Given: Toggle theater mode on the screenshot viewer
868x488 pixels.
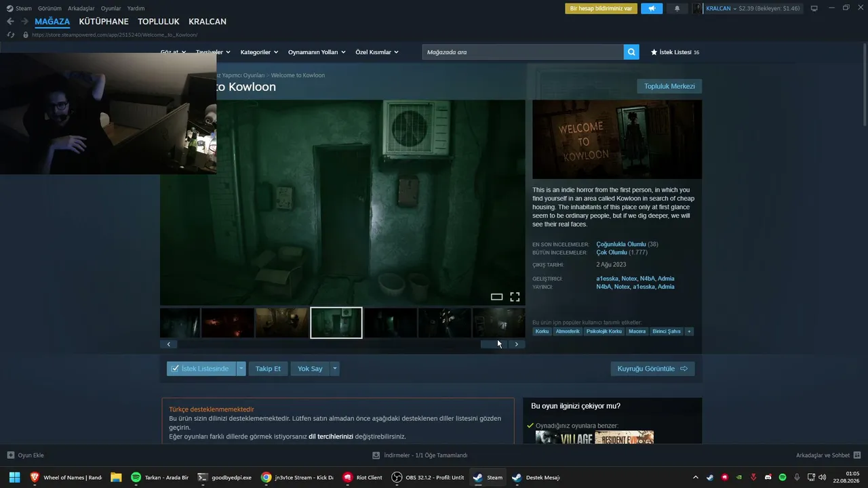Looking at the screenshot, I should 496,297.
